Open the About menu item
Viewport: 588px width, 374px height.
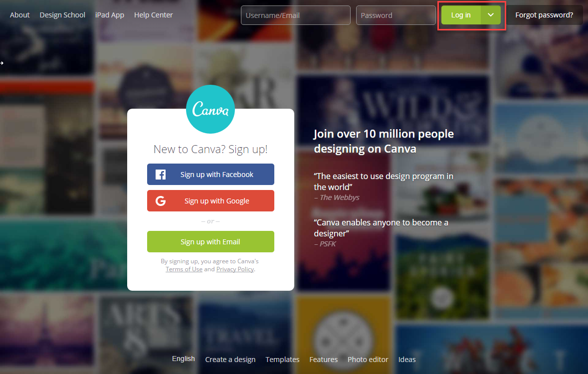19,15
